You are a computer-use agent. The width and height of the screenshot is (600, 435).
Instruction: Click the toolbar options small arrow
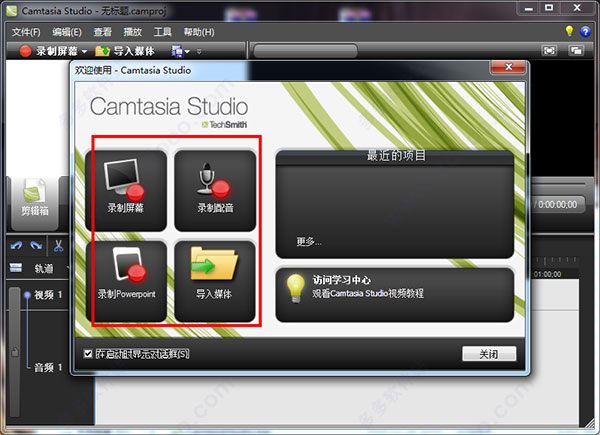199,51
